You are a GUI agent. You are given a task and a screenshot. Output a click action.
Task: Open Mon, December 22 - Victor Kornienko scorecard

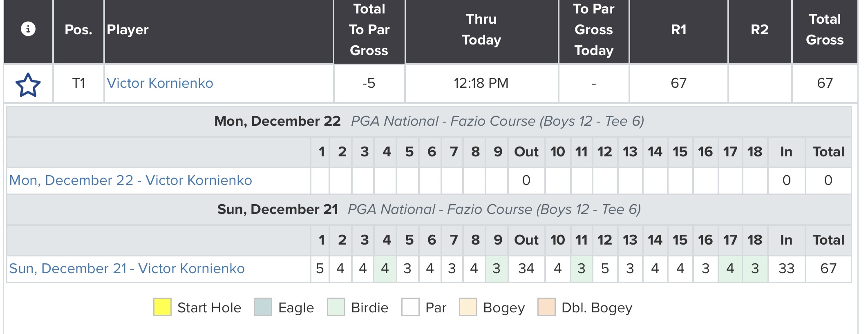[130, 180]
